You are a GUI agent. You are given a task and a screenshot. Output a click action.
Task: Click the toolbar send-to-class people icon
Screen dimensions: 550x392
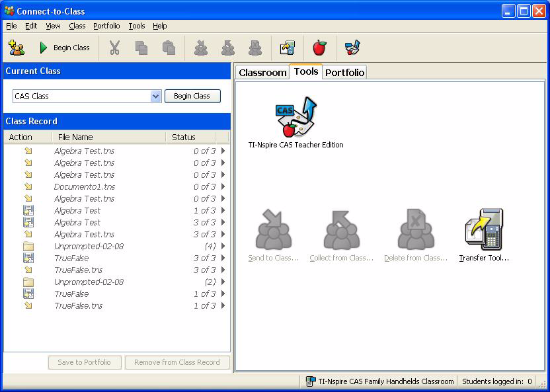[x=201, y=48]
